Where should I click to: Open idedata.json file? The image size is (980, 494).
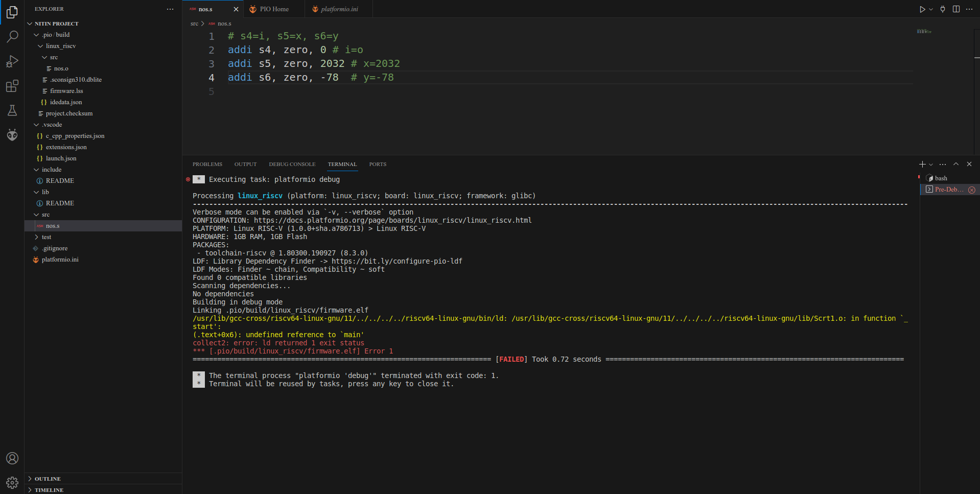(103, 102)
